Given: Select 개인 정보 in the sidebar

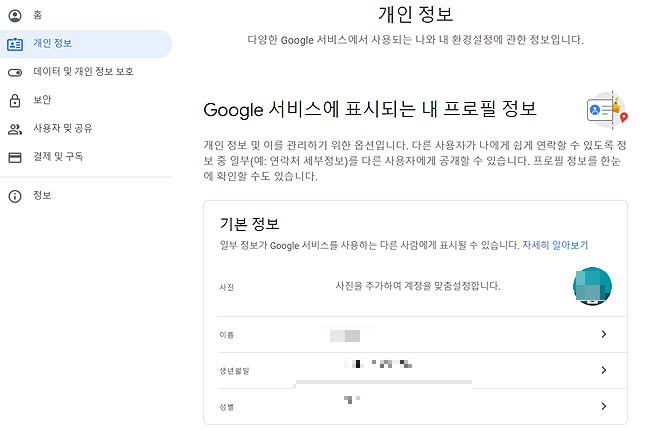Looking at the screenshot, I should coord(86,44).
